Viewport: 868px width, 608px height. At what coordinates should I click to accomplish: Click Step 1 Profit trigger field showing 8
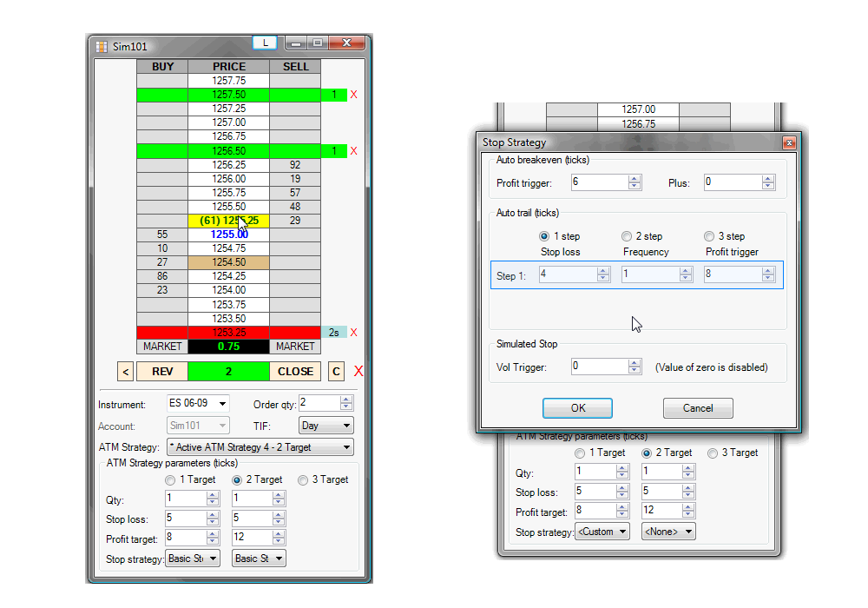(733, 274)
